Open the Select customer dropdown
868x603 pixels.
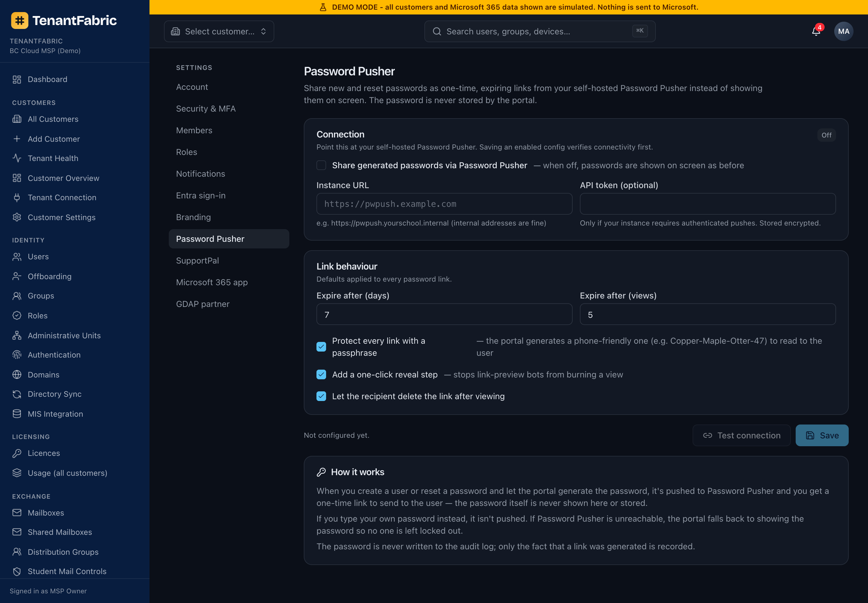(x=219, y=31)
